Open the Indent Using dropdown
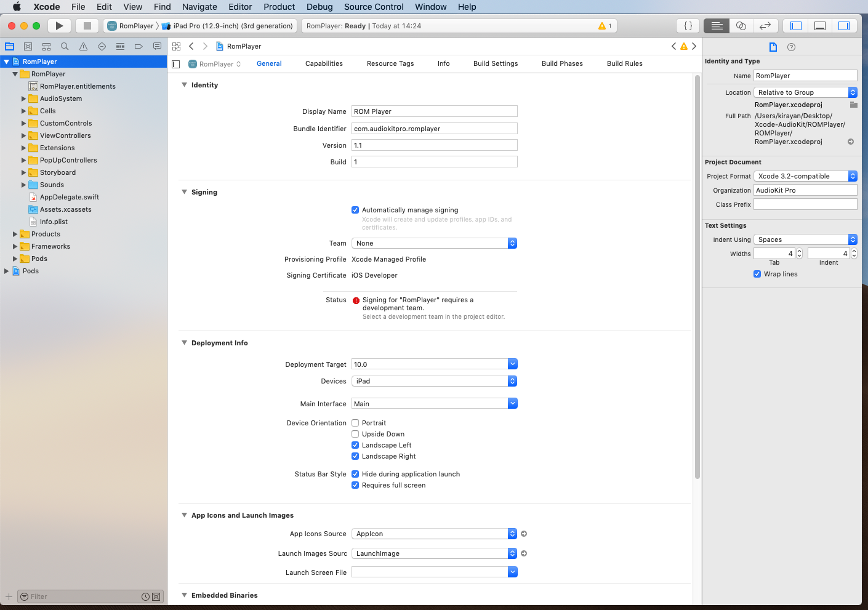This screenshot has width=868, height=610. coord(805,239)
